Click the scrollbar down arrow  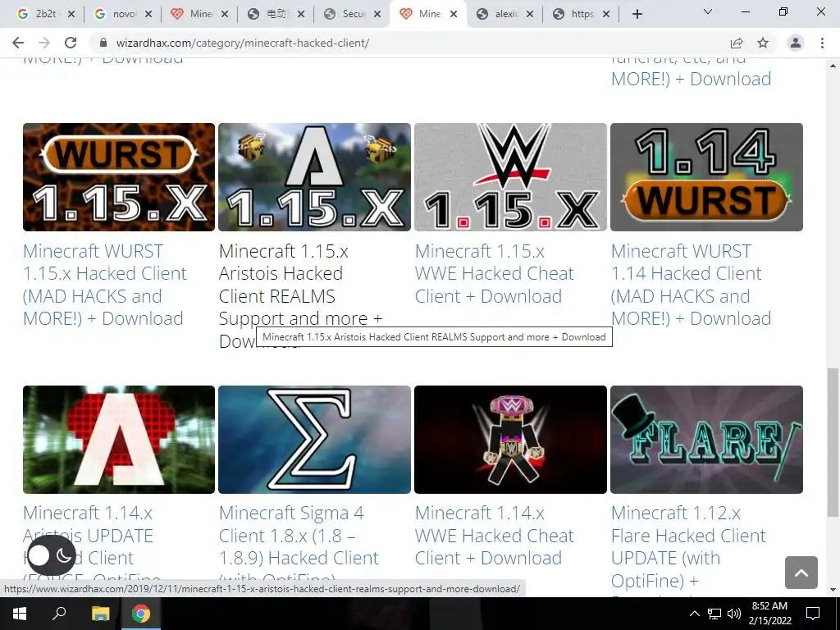coord(833,590)
